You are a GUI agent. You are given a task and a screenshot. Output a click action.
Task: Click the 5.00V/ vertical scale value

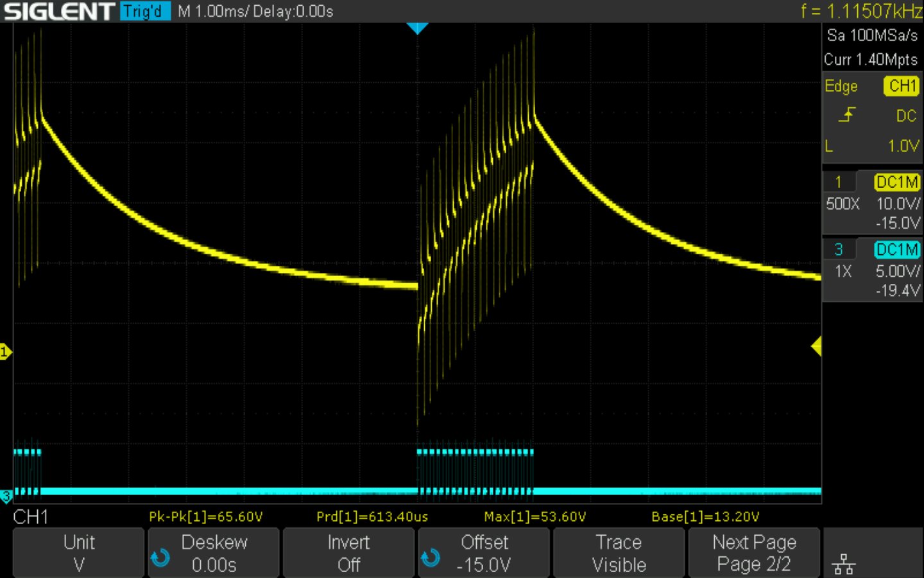tap(898, 272)
